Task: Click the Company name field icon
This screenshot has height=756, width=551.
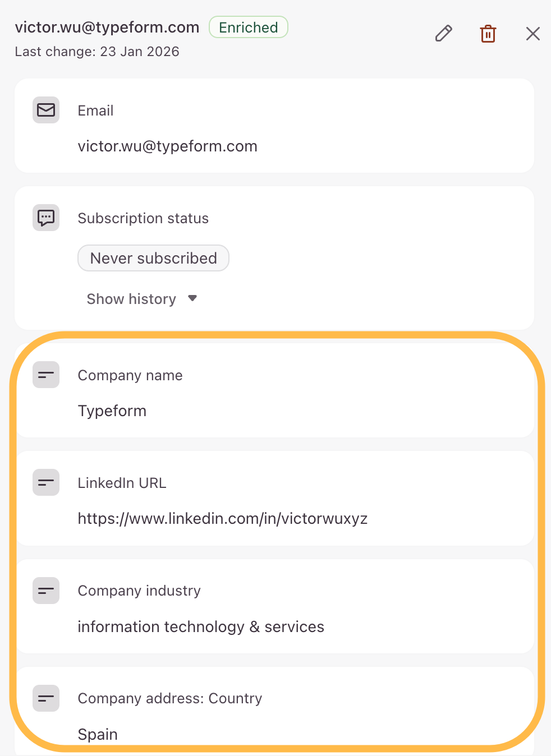Action: point(46,375)
